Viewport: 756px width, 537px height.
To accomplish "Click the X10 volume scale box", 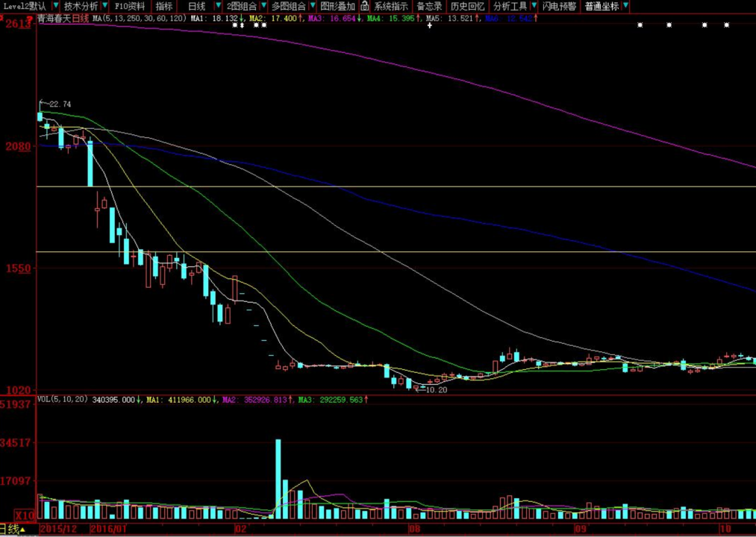I will (x=24, y=515).
